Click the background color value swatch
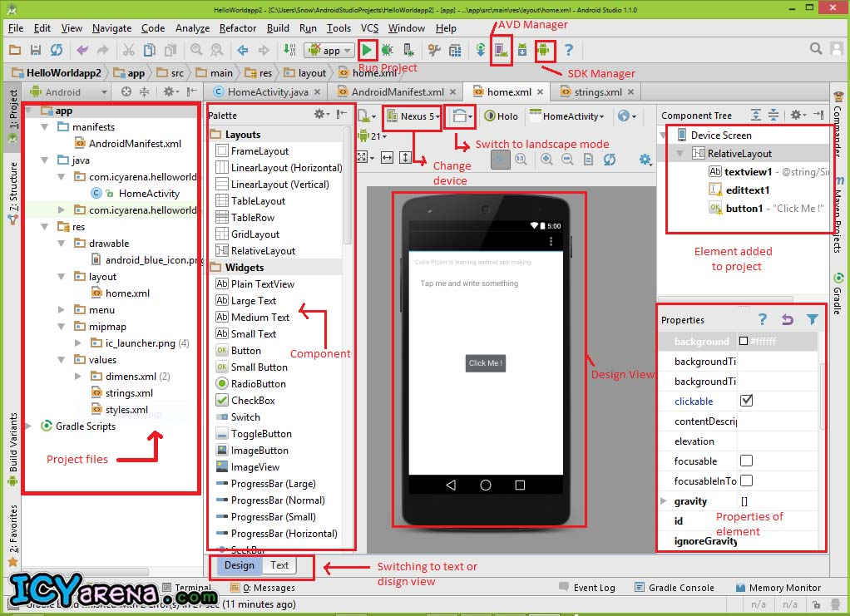Image resolution: width=850 pixels, height=616 pixels. click(x=744, y=341)
